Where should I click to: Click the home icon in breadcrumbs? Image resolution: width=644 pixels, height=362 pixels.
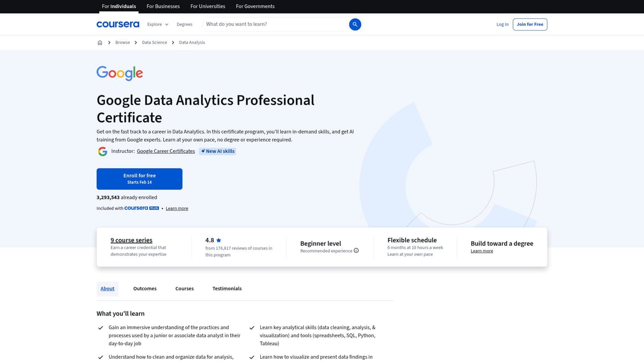[x=100, y=42]
